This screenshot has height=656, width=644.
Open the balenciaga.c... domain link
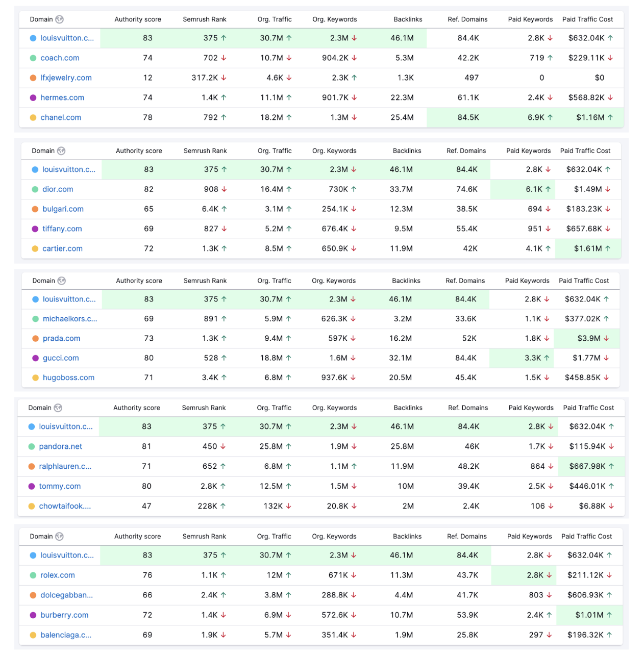[x=66, y=635]
